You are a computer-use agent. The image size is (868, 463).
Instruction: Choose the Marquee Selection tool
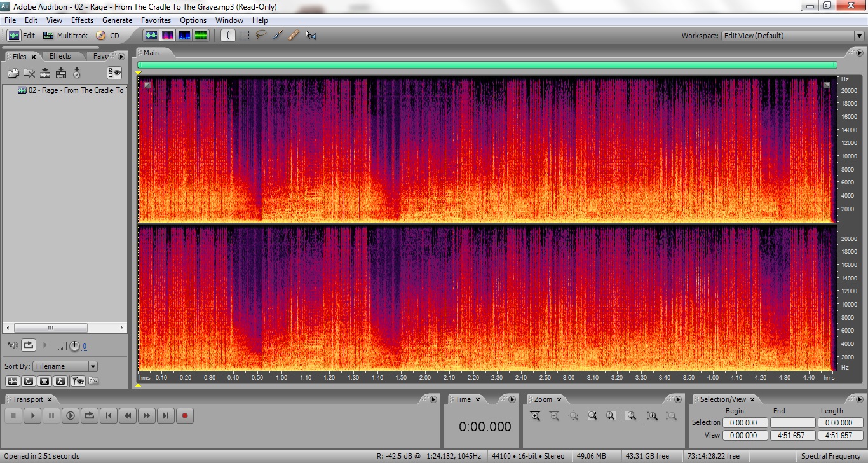click(x=245, y=36)
